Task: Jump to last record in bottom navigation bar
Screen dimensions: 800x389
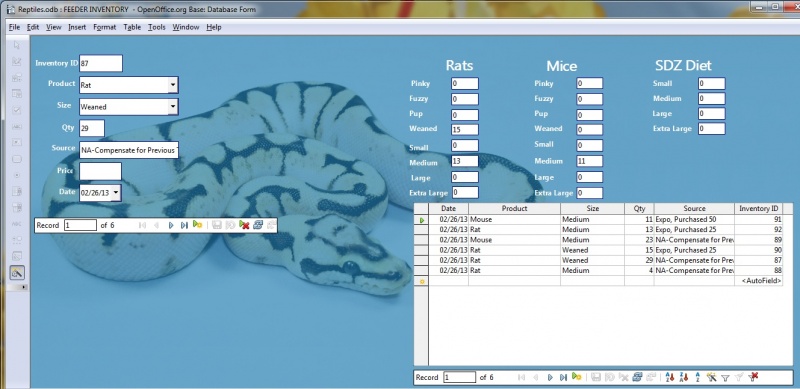Action: (563, 377)
